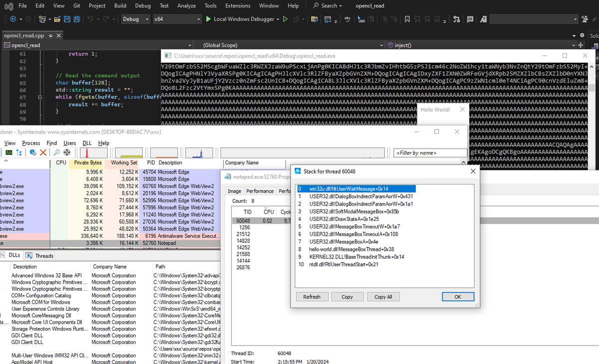Close the opencl_read.cpp editor tab
The width and height of the screenshot is (599, 364).
click(x=58, y=36)
